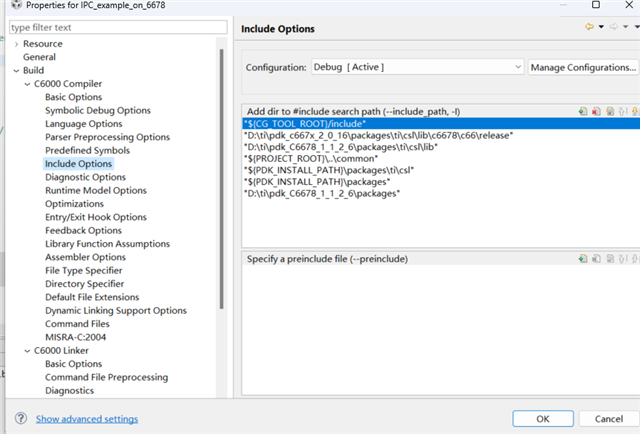Collapse the Build tree node
The width and height of the screenshot is (640, 434).
[16, 71]
